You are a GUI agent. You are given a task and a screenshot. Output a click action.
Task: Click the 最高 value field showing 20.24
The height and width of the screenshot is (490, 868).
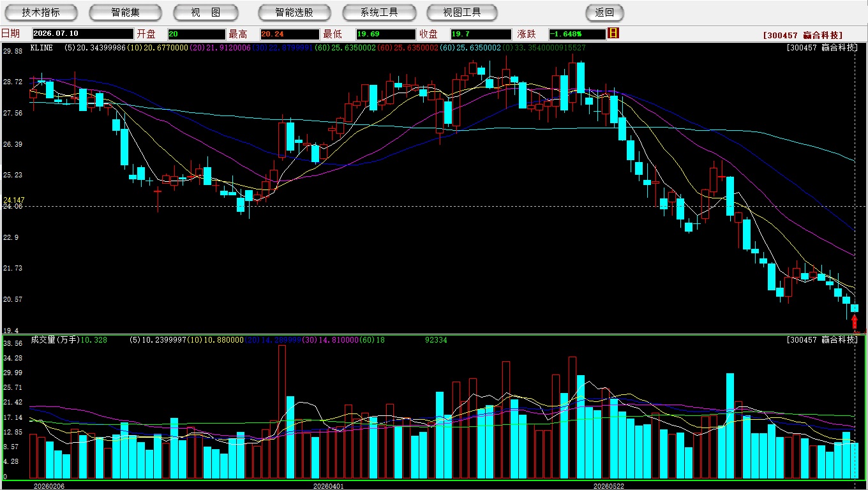(x=289, y=34)
